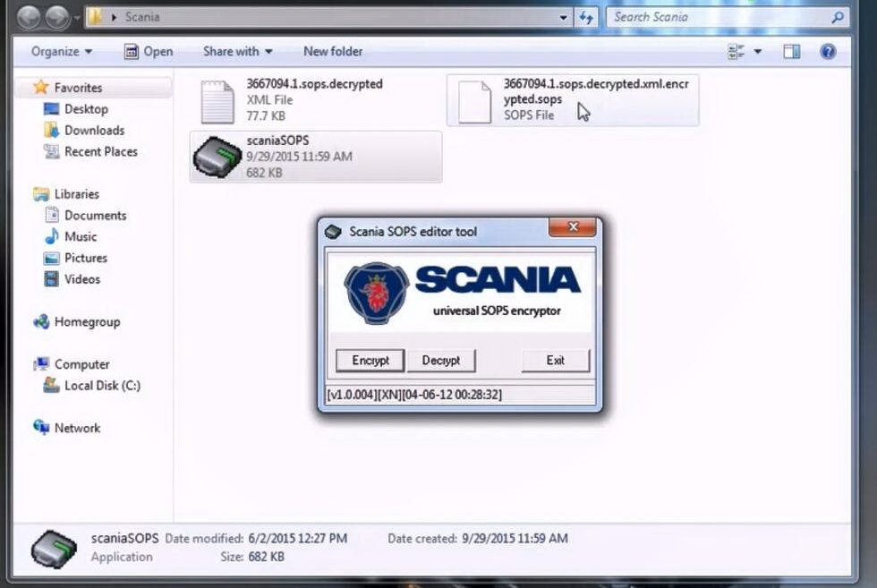Click the Size 682 KB value in details pane
The width and height of the screenshot is (877, 588).
(267, 557)
